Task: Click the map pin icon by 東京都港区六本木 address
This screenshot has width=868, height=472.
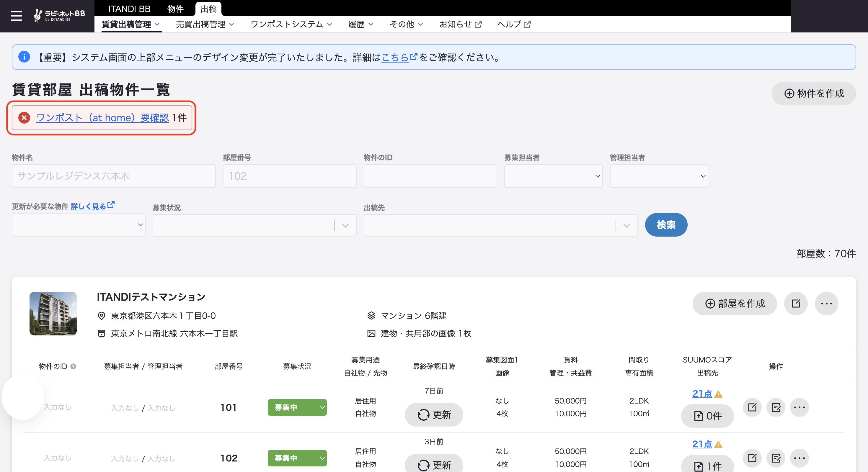Action: click(x=101, y=316)
